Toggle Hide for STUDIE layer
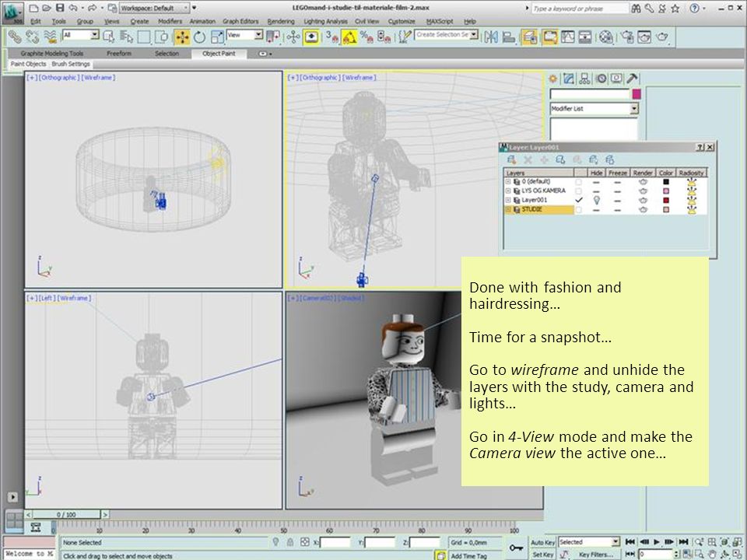747x560 pixels. tap(596, 209)
